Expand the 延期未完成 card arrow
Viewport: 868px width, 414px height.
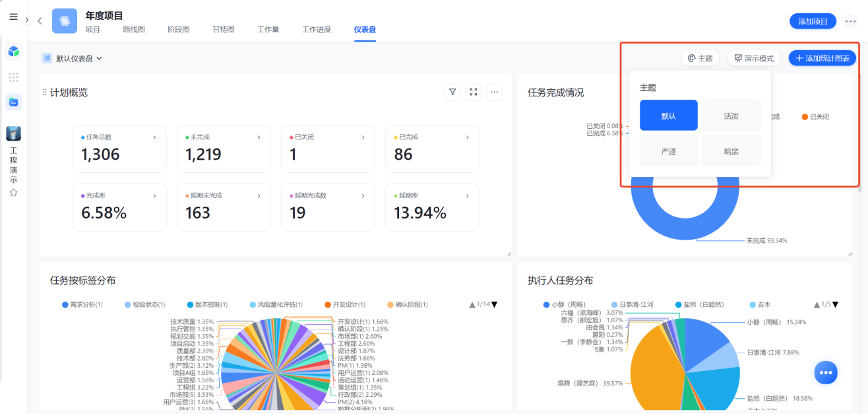(259, 195)
